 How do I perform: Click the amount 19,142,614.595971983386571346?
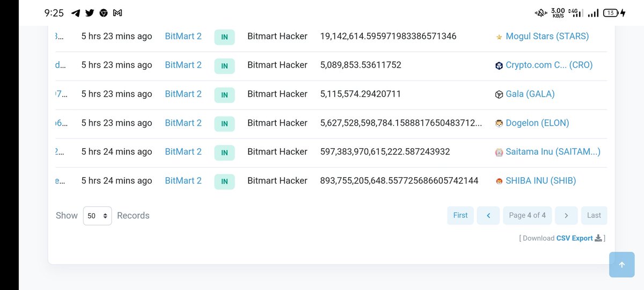388,36
